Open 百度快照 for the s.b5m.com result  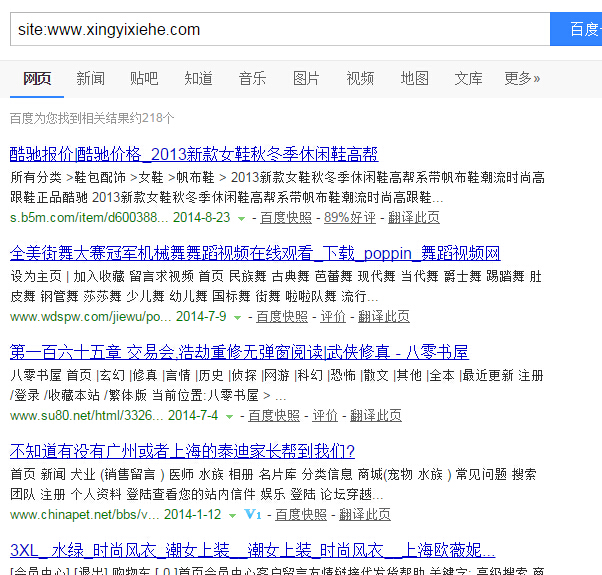(x=286, y=218)
